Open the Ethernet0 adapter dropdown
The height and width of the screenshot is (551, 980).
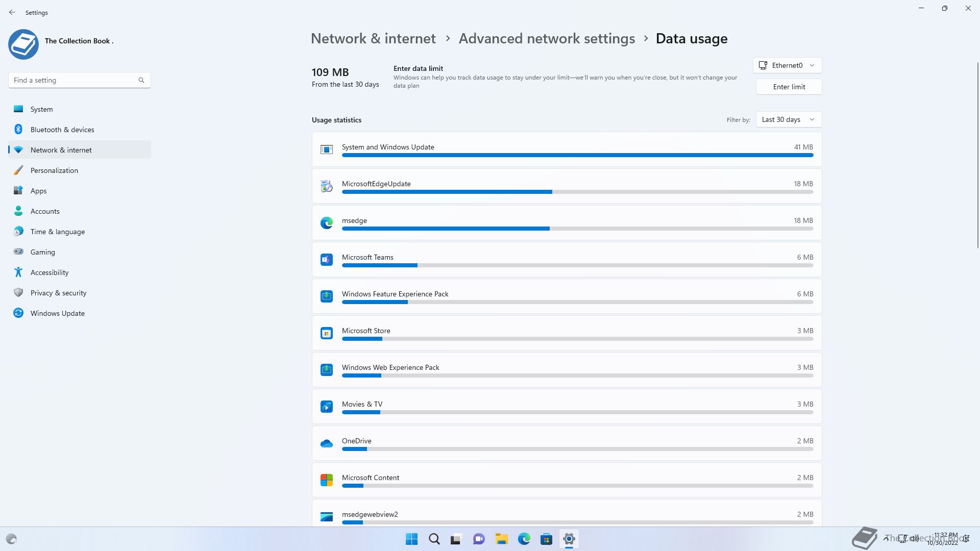point(787,65)
